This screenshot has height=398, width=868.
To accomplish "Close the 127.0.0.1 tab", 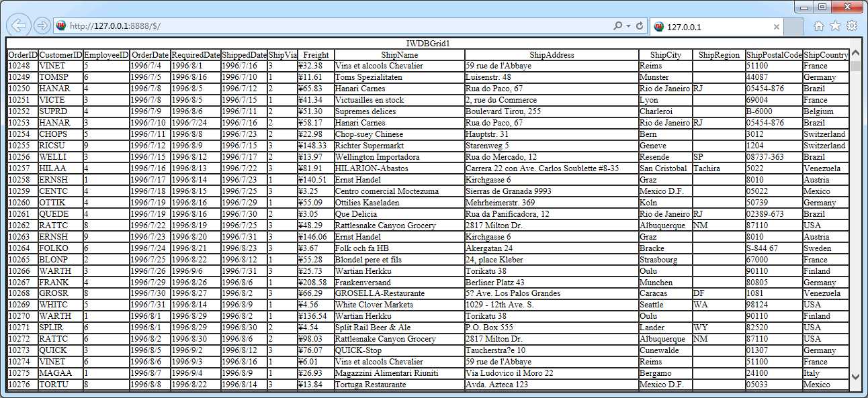I will click(777, 28).
